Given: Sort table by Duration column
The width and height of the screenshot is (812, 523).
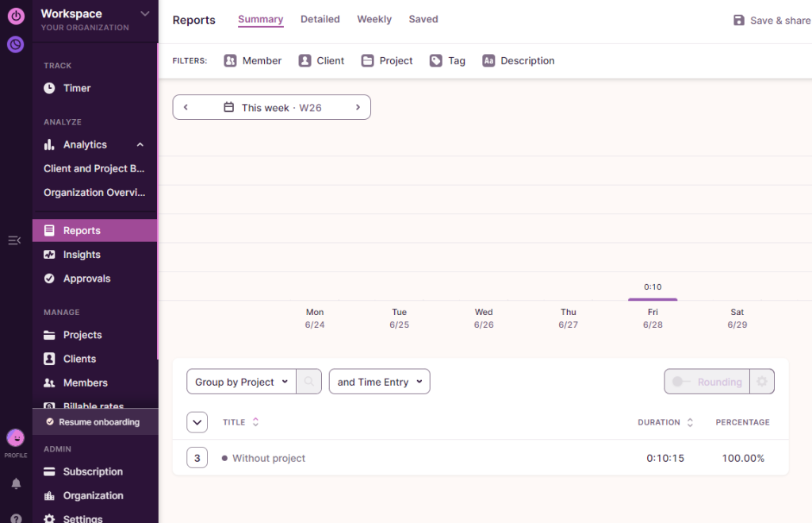Looking at the screenshot, I should 665,422.
